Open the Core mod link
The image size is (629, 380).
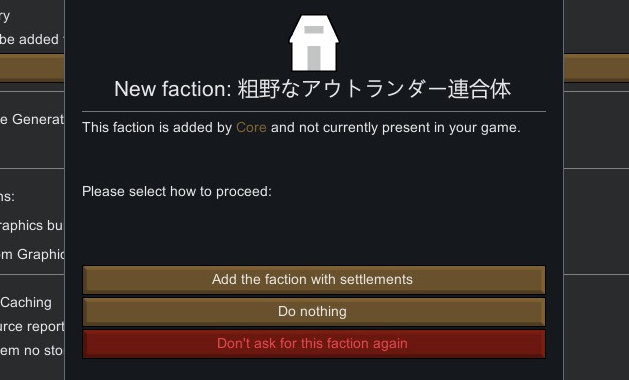coord(251,128)
